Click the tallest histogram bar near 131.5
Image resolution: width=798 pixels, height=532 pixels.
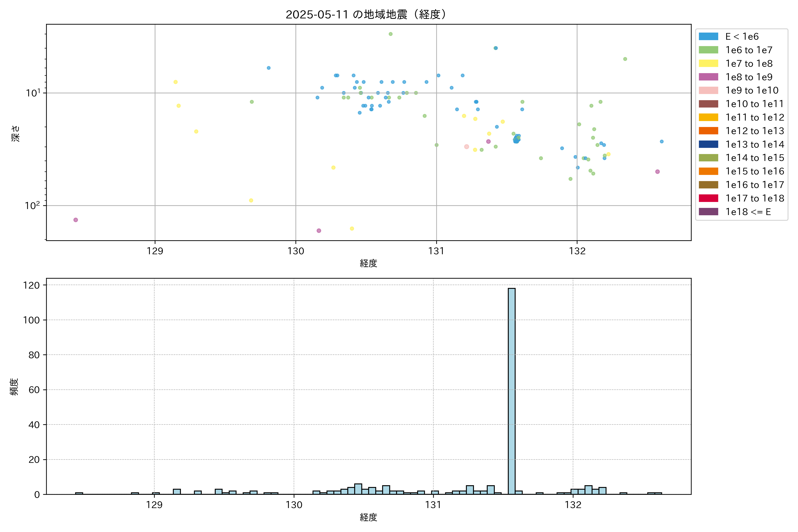tap(511, 390)
